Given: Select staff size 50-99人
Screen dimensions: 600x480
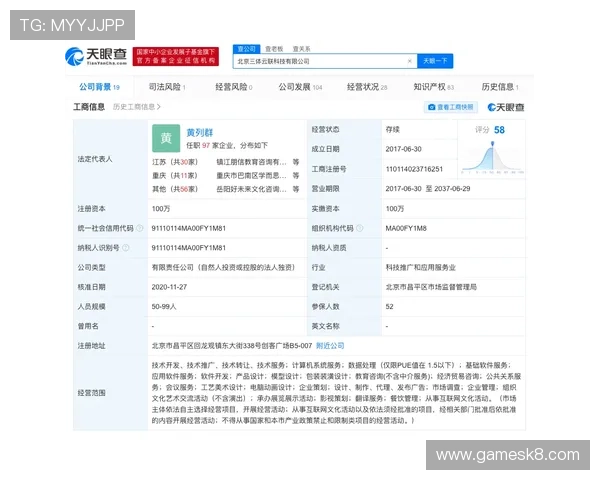Looking at the screenshot, I should 164,307.
